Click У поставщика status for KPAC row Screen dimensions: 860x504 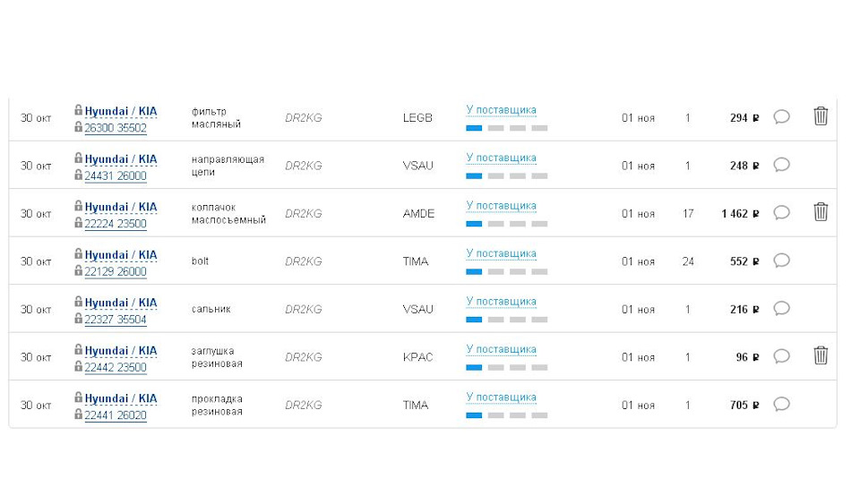[x=501, y=349]
